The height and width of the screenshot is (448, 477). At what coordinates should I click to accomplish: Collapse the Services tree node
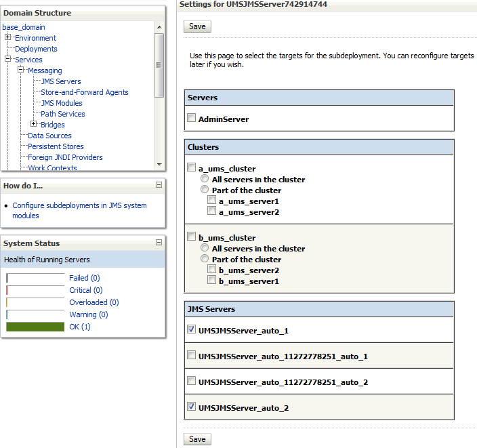(8, 59)
